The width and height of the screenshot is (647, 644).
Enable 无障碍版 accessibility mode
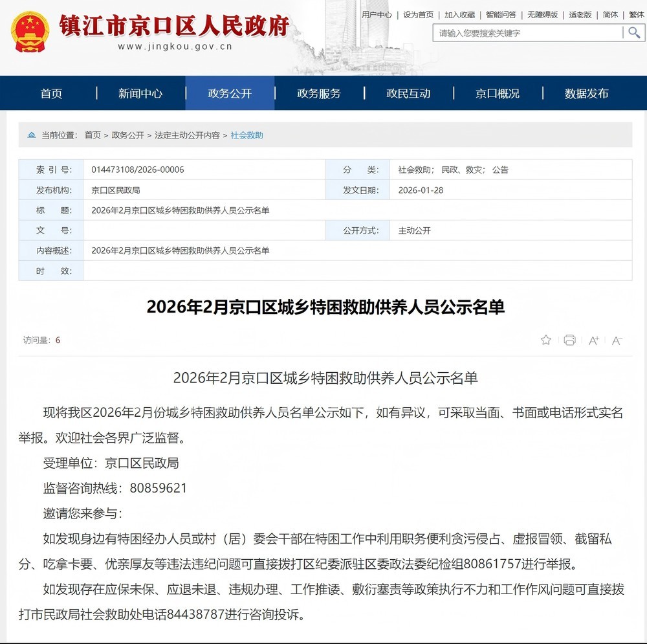542,14
